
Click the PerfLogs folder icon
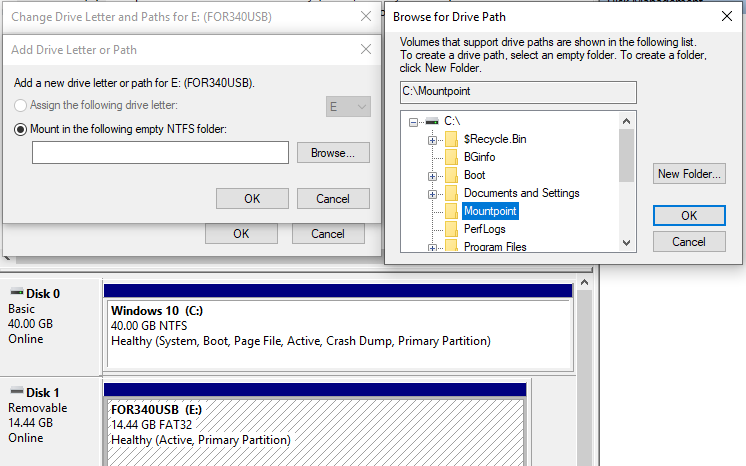[x=451, y=229]
